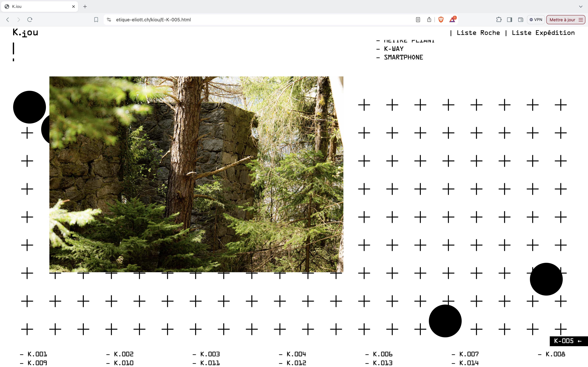Toggle the VPN button
The height and width of the screenshot is (367, 588).
click(536, 20)
